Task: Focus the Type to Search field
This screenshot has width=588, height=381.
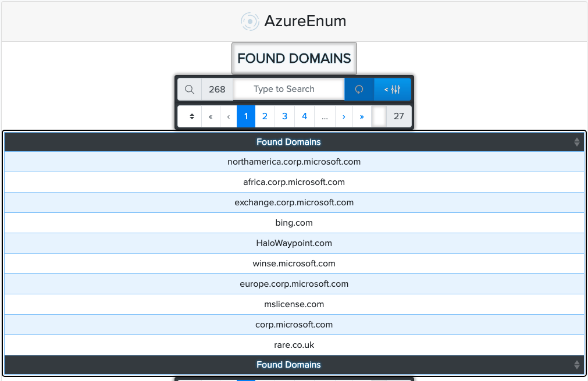Action: [x=288, y=89]
